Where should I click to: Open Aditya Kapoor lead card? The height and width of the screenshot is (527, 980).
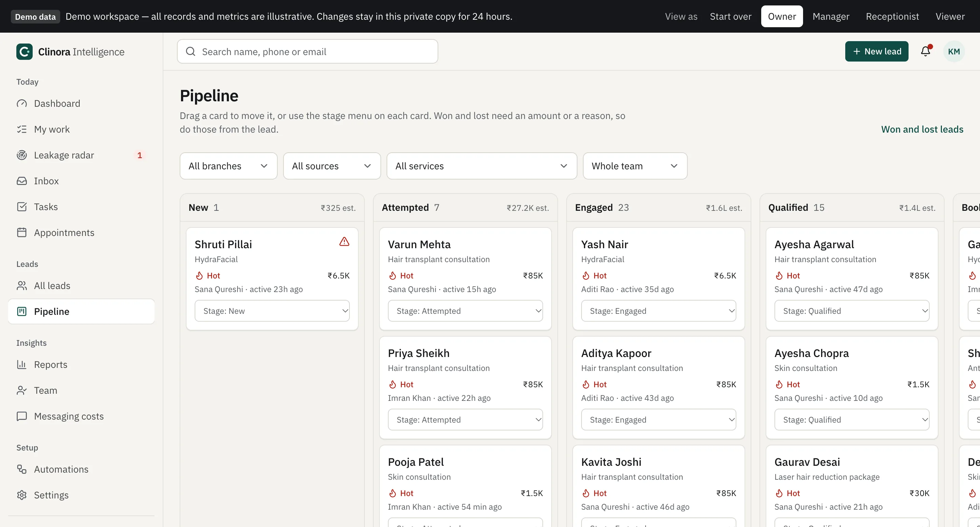pos(658,388)
